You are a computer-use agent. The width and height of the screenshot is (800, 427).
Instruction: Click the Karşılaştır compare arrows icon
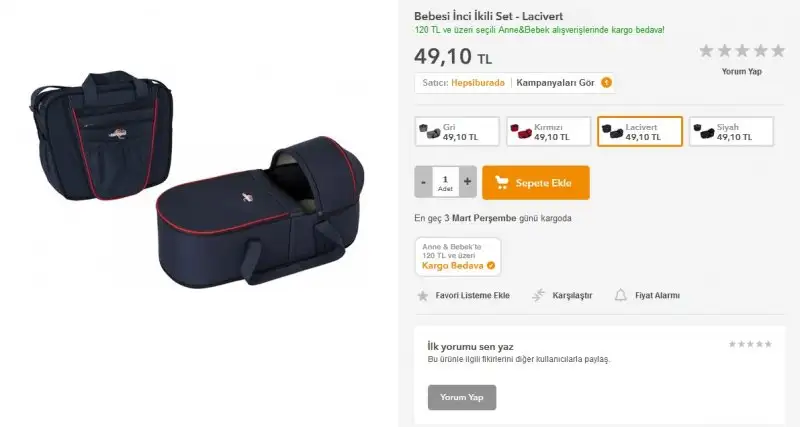pyautogui.click(x=538, y=295)
